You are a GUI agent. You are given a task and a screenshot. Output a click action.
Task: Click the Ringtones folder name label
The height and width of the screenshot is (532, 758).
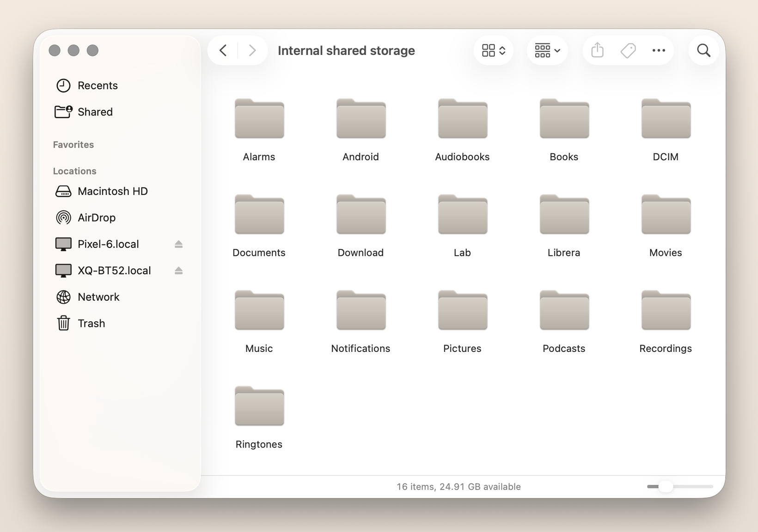point(259,444)
